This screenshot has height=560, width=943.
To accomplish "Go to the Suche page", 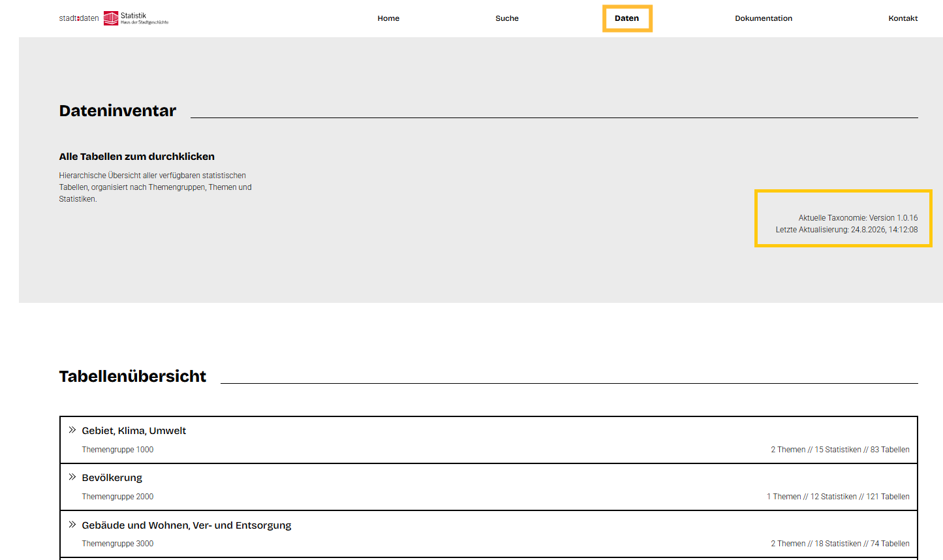I will tap(507, 18).
